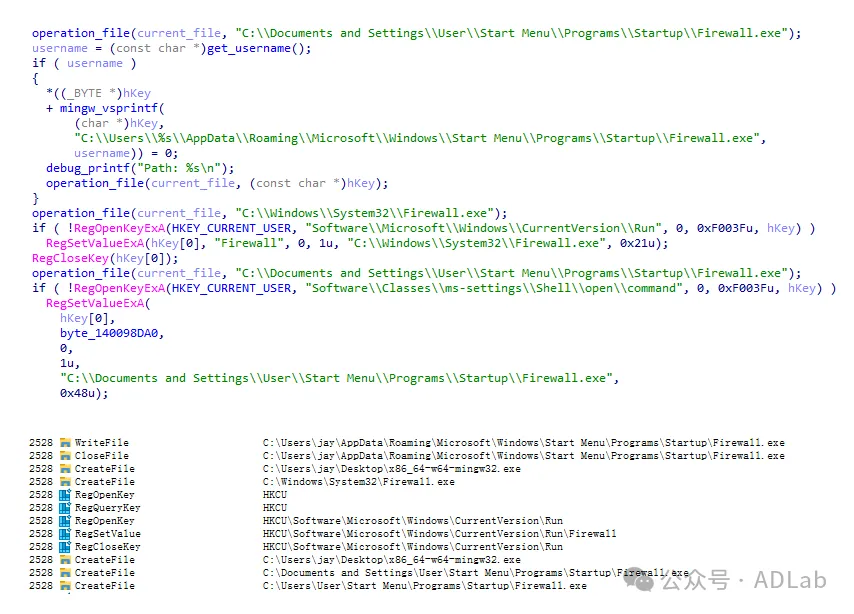Select the RegSetValue operation name in the log
Viewport: 854px width, 614px height.
(x=108, y=534)
